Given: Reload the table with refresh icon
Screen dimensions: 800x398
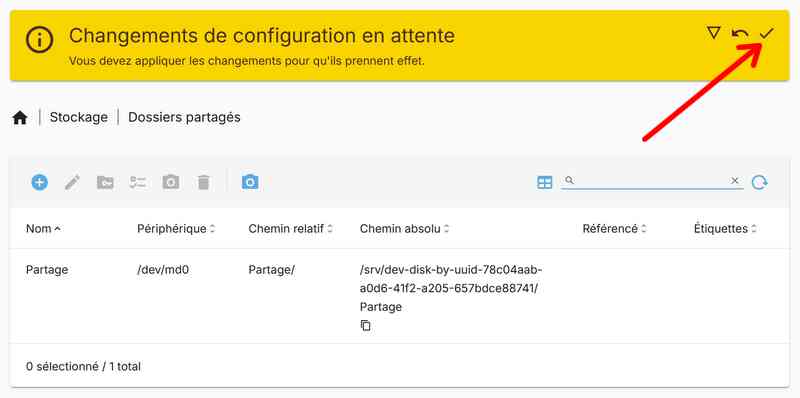Looking at the screenshot, I should [760, 182].
